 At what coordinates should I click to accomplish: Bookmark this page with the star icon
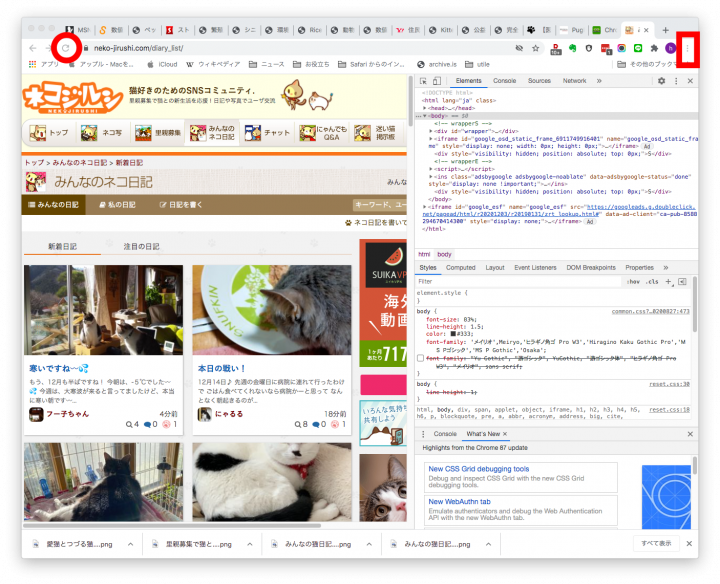[x=535, y=48]
